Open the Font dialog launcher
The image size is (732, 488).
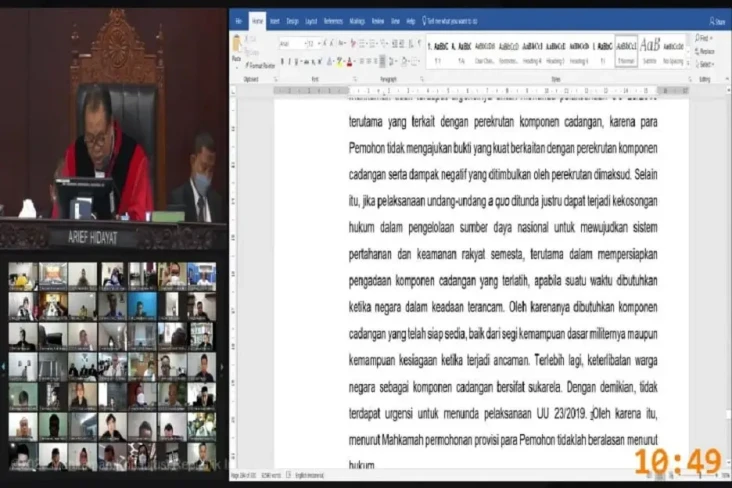coord(355,79)
